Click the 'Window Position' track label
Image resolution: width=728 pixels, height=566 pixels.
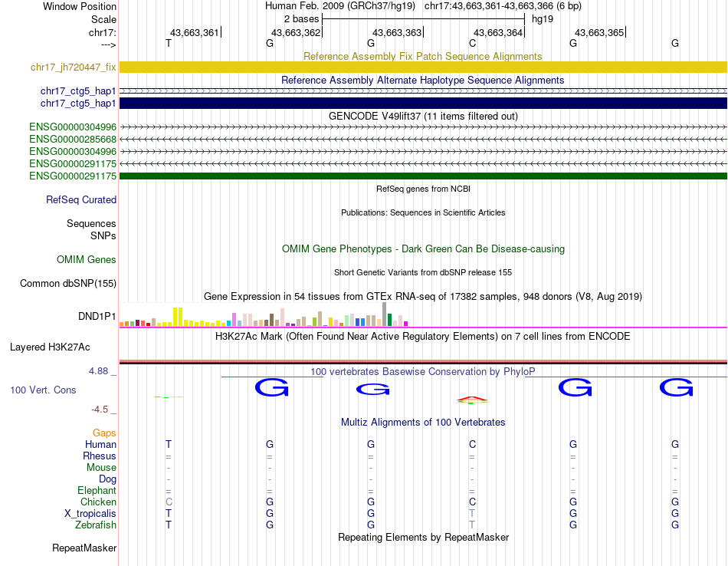(x=80, y=6)
